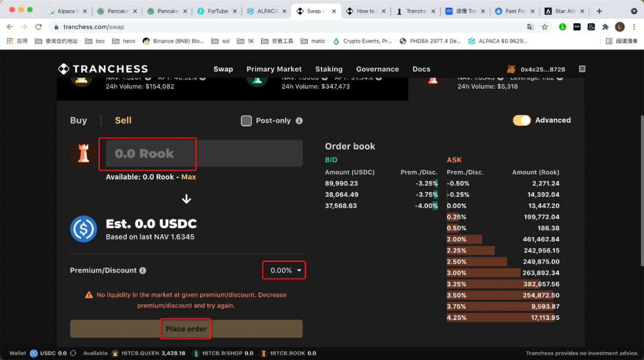The image size is (644, 360).
Task: Click the USDC coin icon beside estimate
Action: [x=83, y=229]
